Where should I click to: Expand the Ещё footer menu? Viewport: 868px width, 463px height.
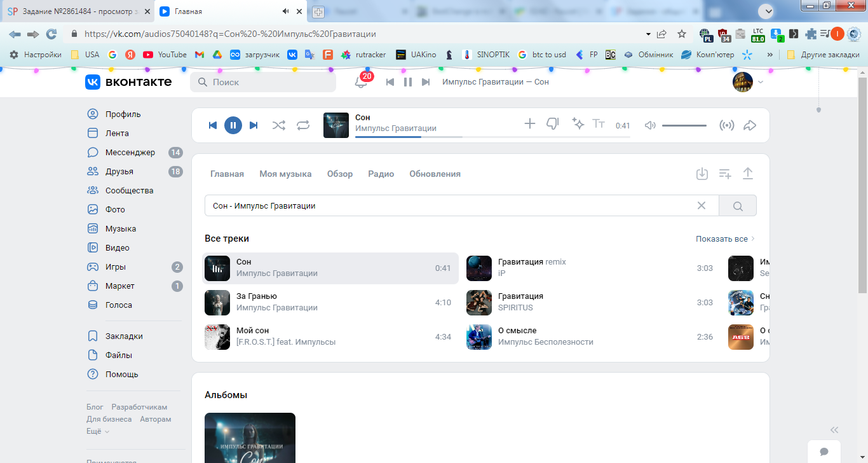coord(98,431)
